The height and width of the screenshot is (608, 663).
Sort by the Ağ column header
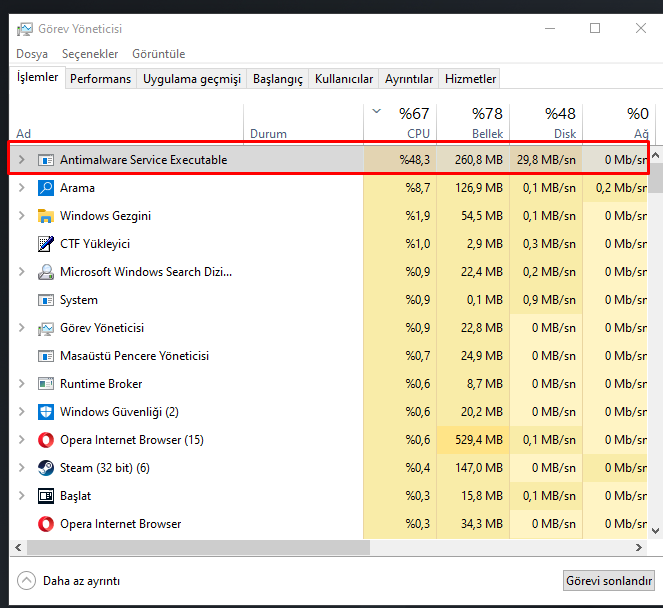pyautogui.click(x=619, y=123)
